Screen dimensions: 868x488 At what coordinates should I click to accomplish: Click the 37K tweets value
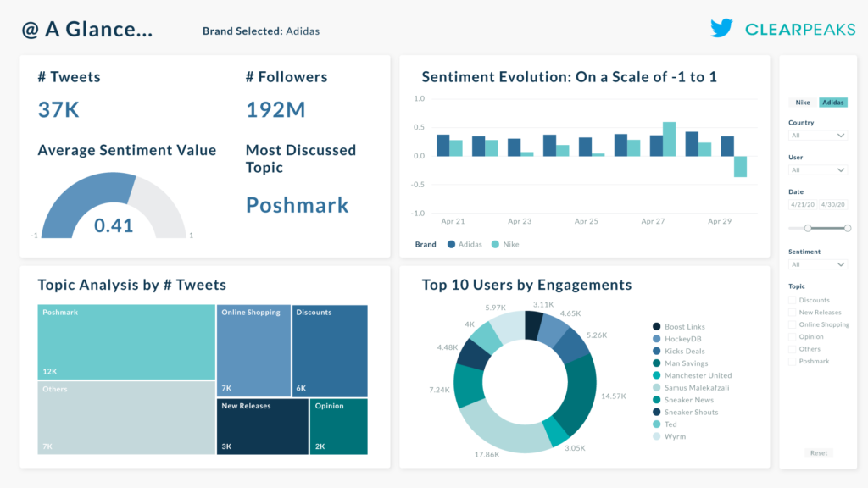(58, 109)
